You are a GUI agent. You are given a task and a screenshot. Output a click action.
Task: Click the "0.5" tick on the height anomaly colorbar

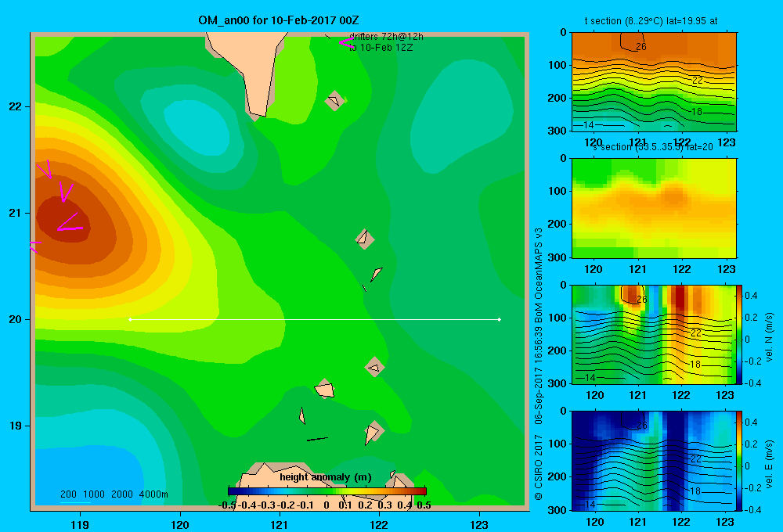pos(424,505)
